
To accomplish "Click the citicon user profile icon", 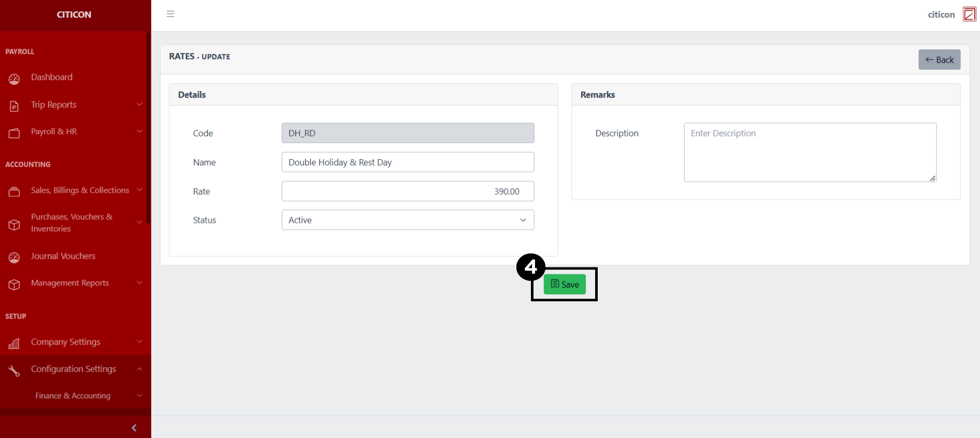I will click(x=969, y=15).
